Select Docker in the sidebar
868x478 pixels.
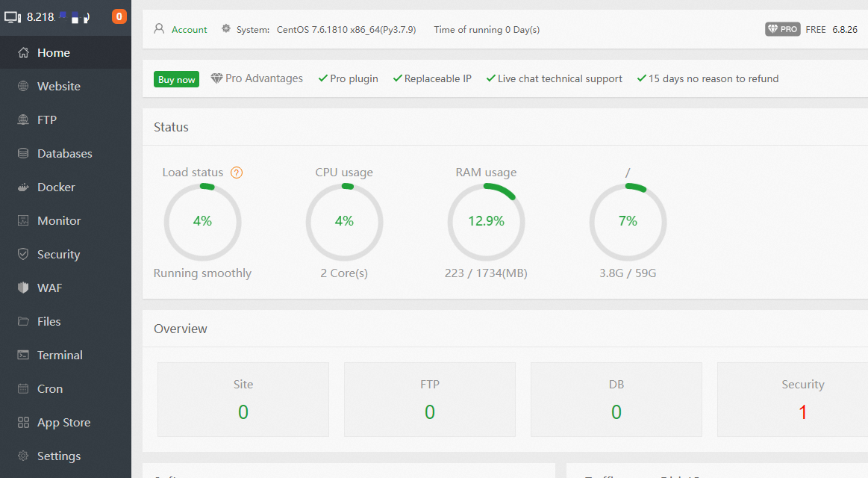66,187
